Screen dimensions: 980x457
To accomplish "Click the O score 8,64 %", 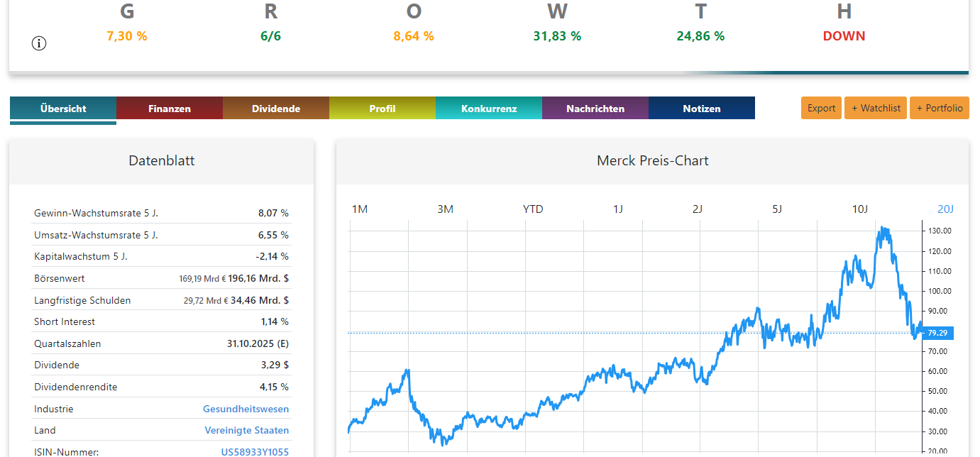I will pos(414,35).
